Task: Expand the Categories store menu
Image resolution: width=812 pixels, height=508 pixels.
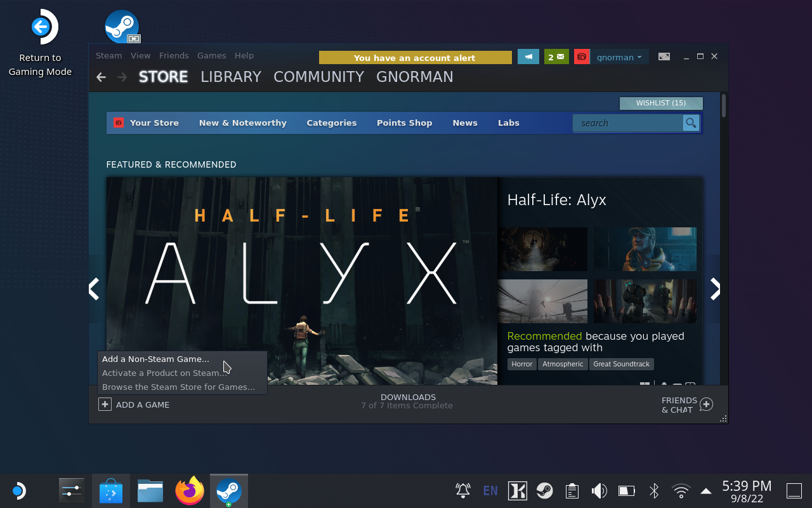Action: click(332, 123)
